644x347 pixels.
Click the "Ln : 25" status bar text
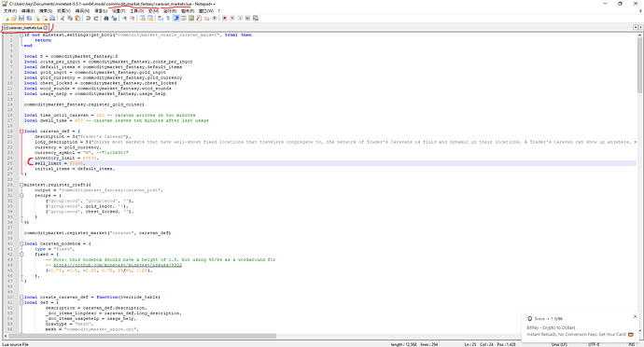tap(470, 344)
